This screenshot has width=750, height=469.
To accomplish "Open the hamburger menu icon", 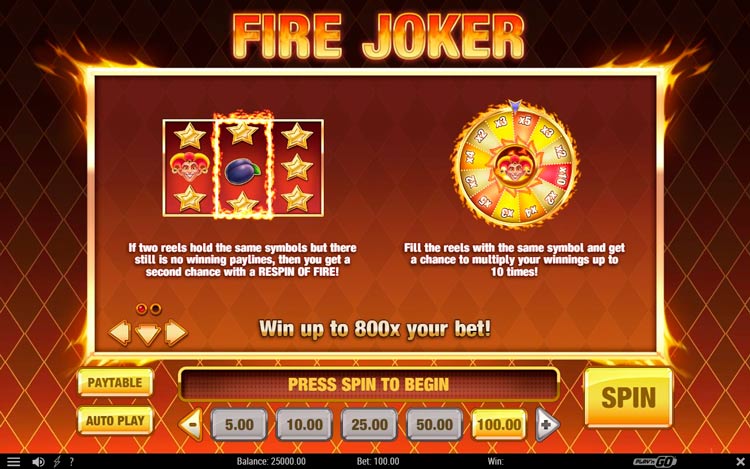I will pos(13,461).
